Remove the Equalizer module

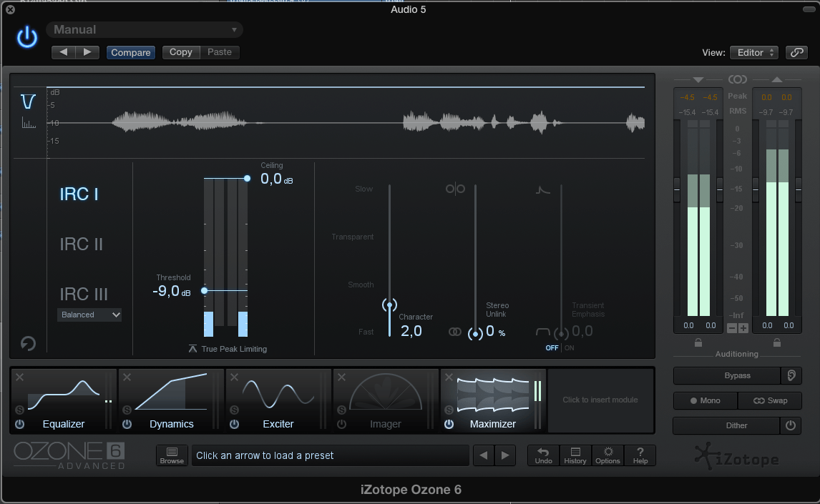[x=19, y=377]
